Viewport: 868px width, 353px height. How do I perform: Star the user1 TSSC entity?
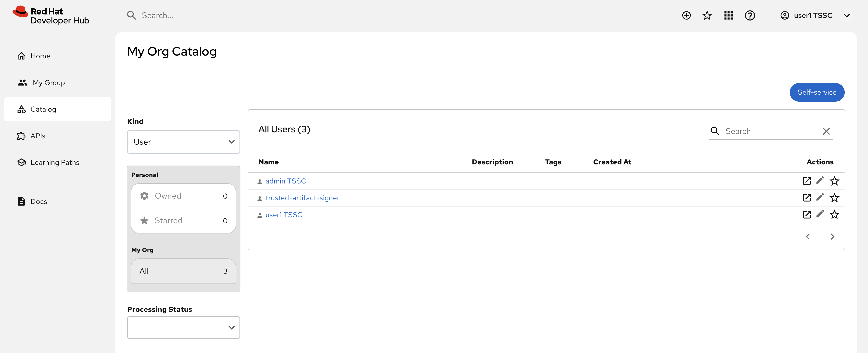835,214
